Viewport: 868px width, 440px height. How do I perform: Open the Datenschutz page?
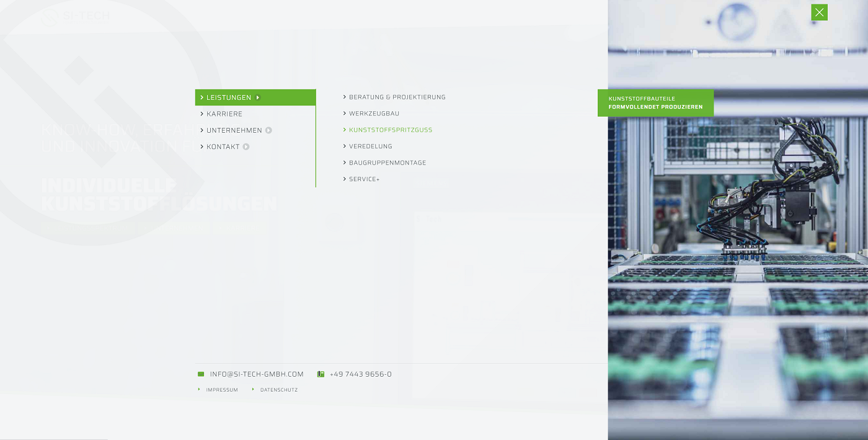tap(278, 390)
